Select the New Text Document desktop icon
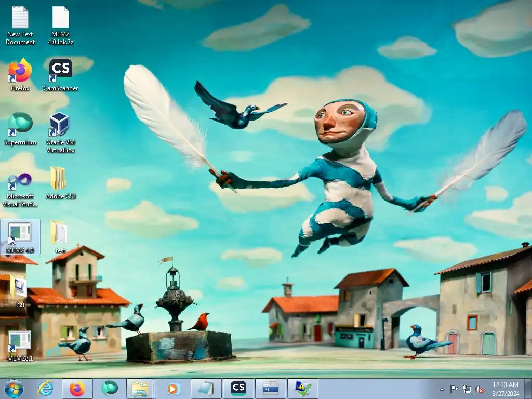This screenshot has width=532, height=399. click(x=20, y=26)
